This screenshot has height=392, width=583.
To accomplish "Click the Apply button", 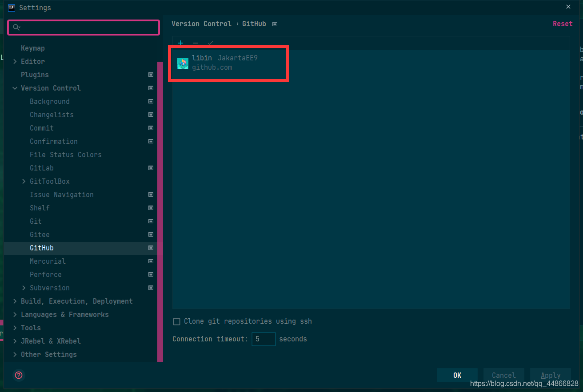I will (550, 375).
